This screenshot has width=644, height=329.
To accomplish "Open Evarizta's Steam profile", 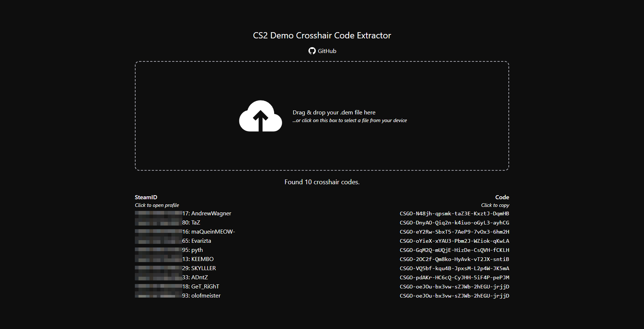I will (x=173, y=241).
